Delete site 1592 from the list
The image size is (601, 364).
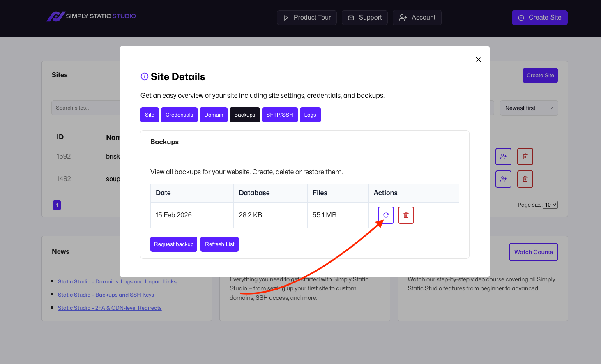525,157
